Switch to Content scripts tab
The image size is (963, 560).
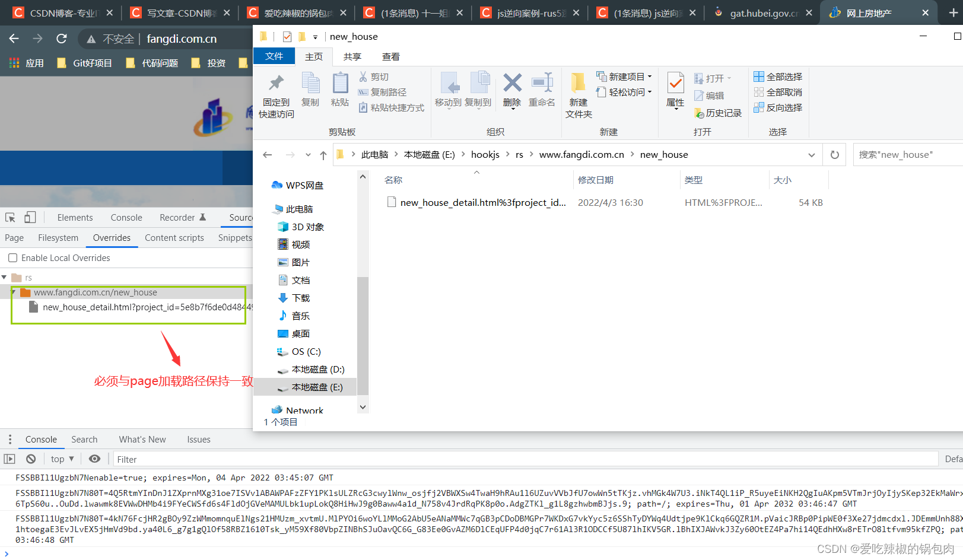point(174,237)
